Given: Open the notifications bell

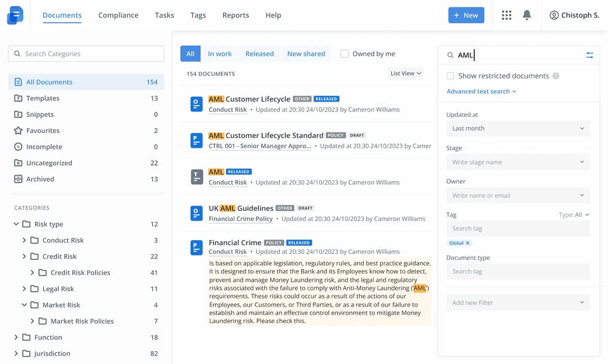Looking at the screenshot, I should click(526, 15).
